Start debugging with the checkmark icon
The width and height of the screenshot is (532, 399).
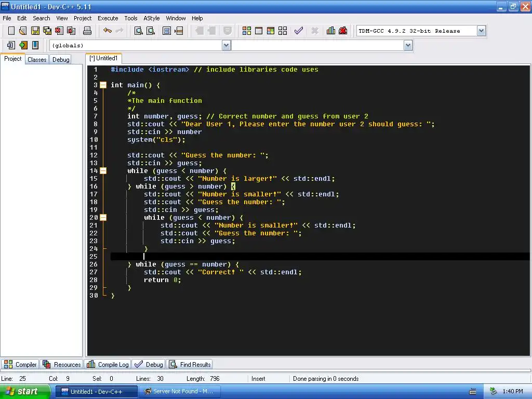click(299, 31)
